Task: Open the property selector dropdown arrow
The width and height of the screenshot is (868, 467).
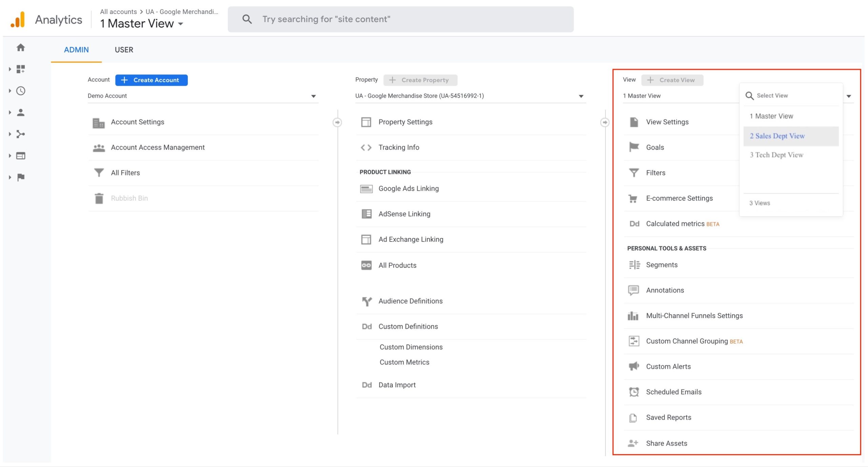Action: click(581, 96)
